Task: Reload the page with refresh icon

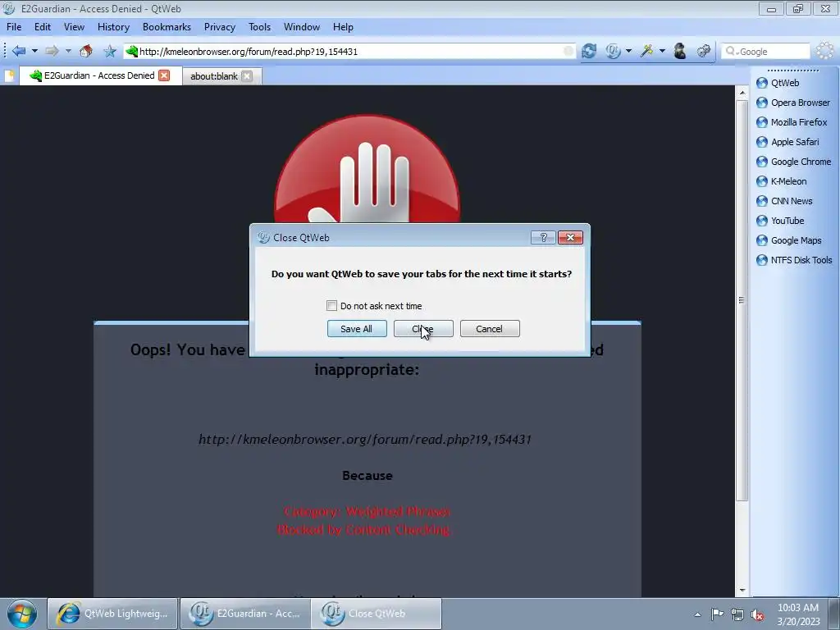Action: pos(589,51)
